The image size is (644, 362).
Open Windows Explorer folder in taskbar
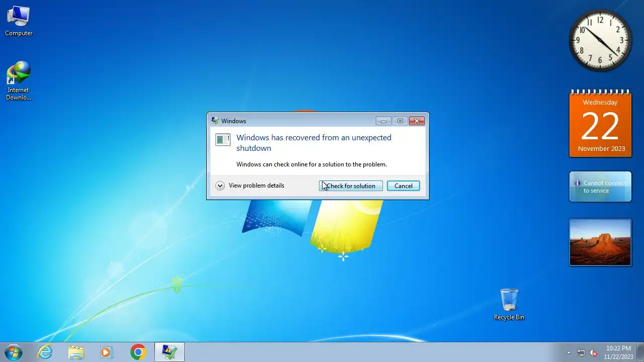point(76,352)
